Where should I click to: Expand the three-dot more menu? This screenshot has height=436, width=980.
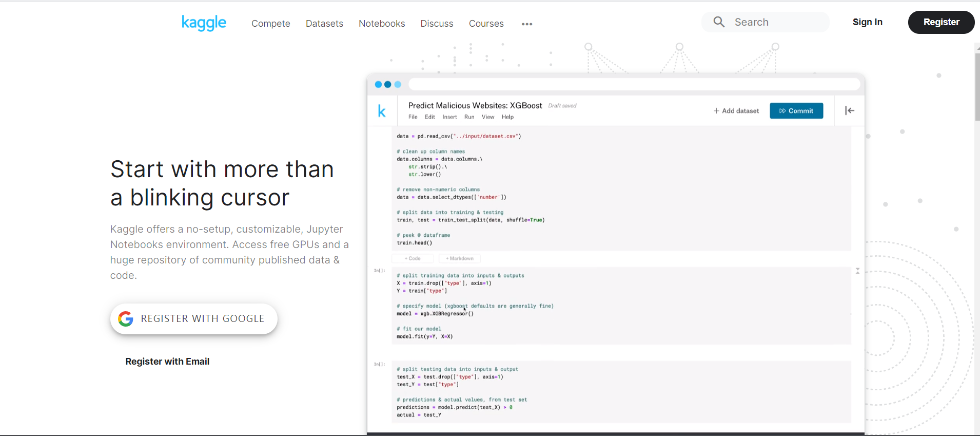click(x=527, y=24)
